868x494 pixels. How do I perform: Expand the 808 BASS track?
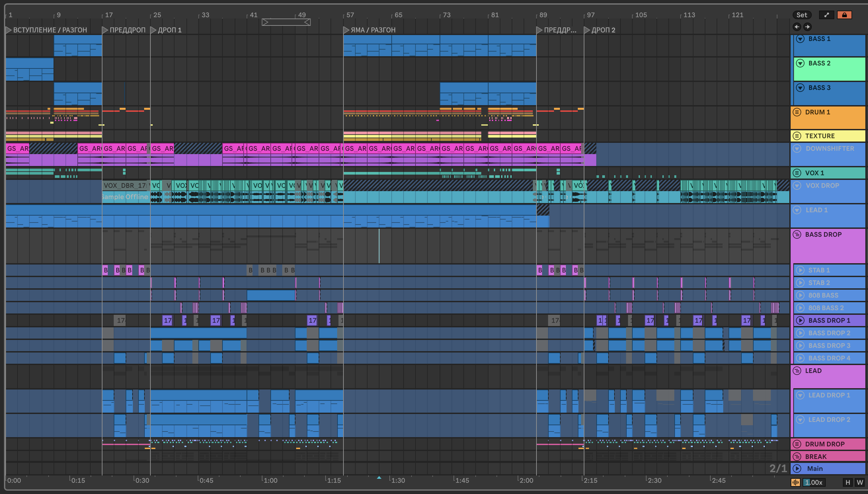coord(800,295)
